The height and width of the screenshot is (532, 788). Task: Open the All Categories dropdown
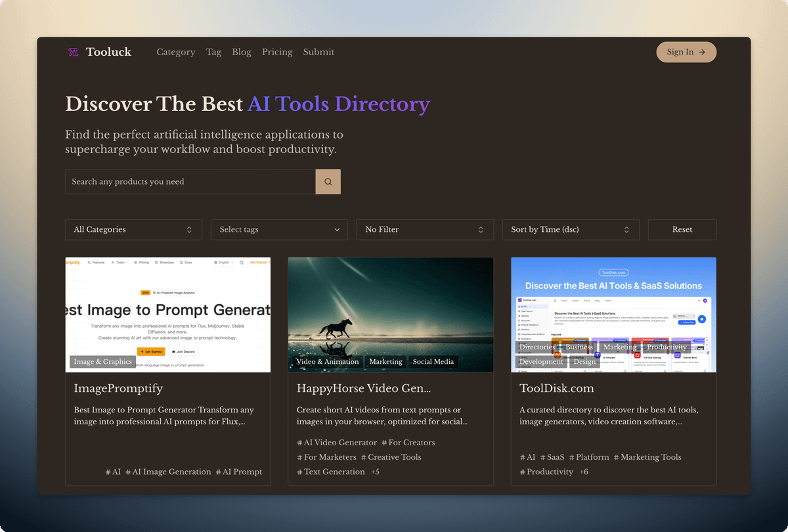pyautogui.click(x=133, y=229)
